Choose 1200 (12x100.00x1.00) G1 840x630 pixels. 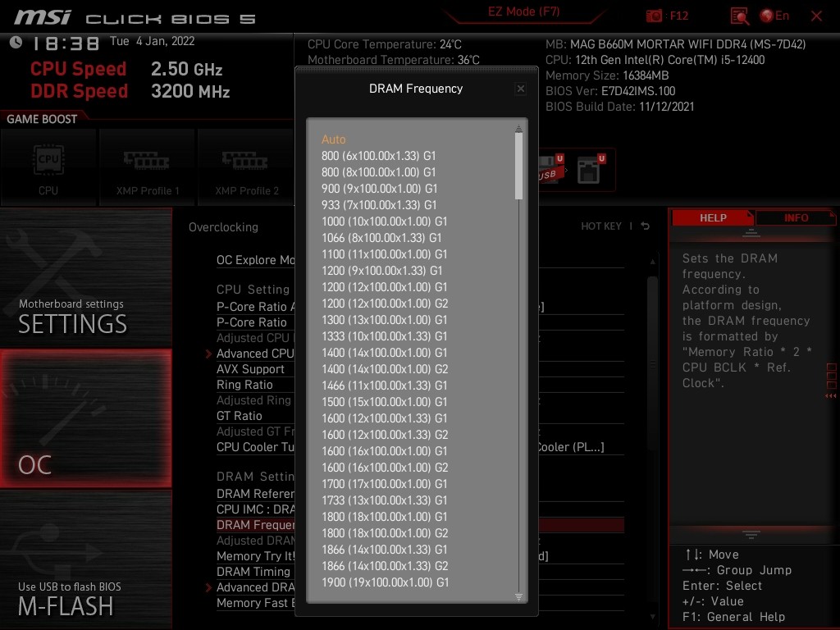pos(384,287)
